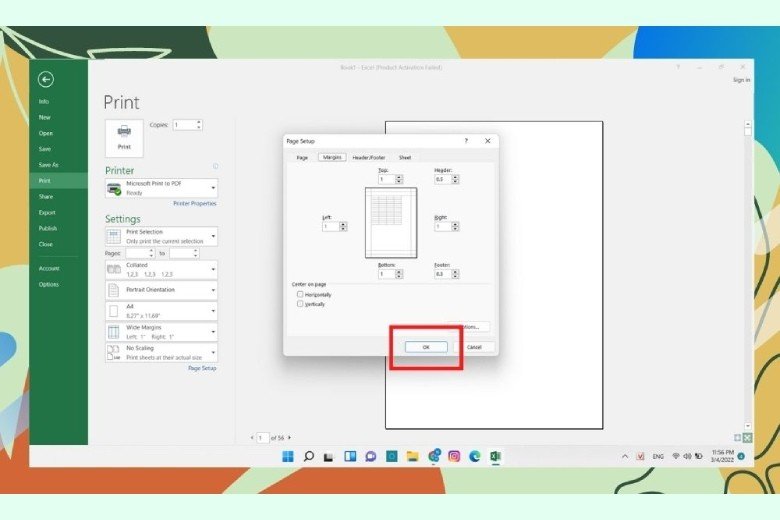The width and height of the screenshot is (780, 520).
Task: Open the ENG language indicator
Action: (x=658, y=456)
